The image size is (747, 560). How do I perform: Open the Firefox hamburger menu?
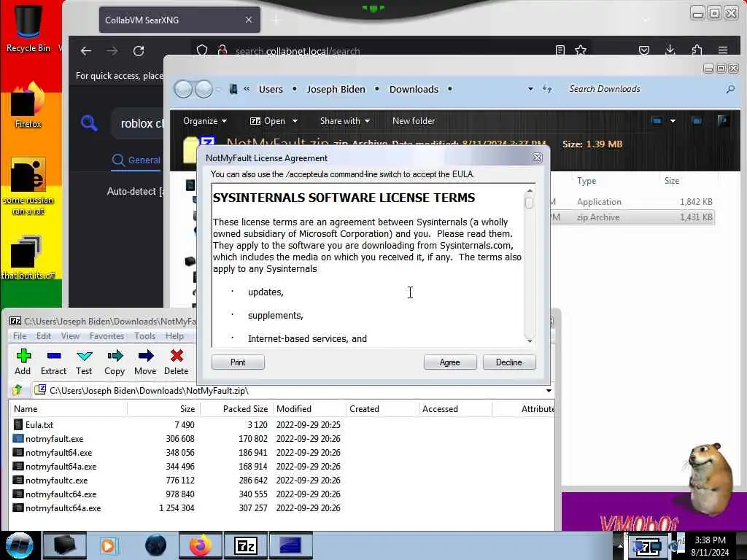(723, 50)
